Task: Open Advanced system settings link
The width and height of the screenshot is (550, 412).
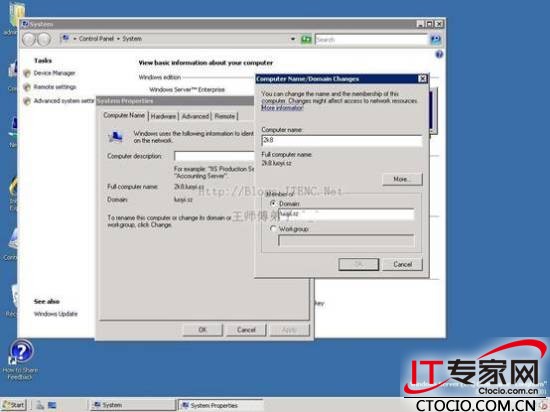Action: [64, 101]
